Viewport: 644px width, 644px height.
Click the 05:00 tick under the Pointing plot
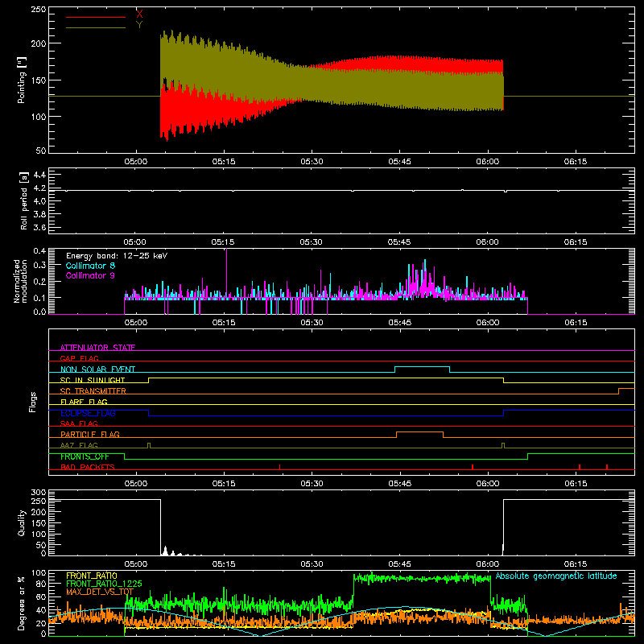click(136, 162)
